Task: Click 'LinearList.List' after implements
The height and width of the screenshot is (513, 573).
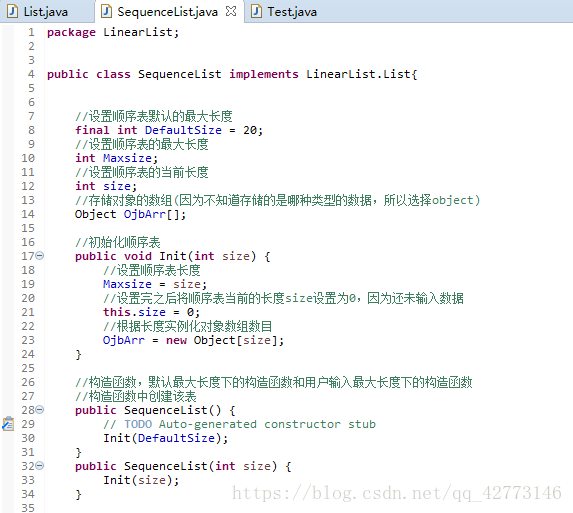Action: pos(358,74)
